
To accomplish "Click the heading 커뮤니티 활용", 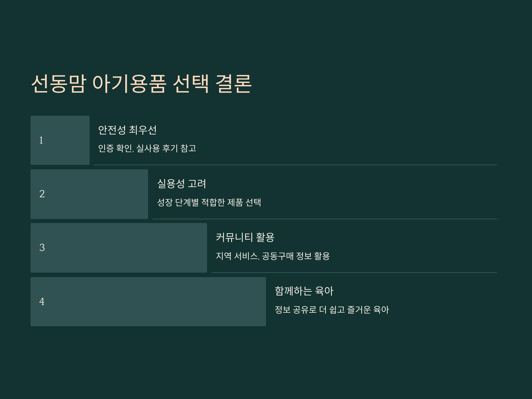I will (x=245, y=237).
